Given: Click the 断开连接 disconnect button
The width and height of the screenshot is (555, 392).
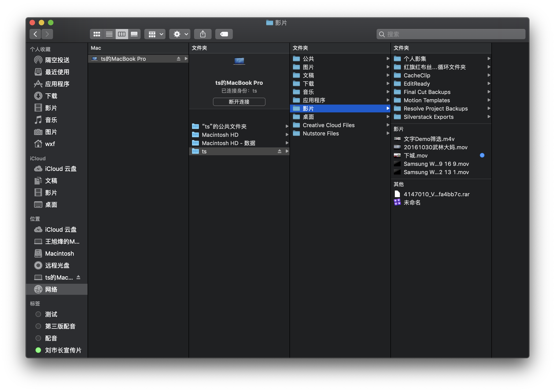Looking at the screenshot, I should pyautogui.click(x=239, y=102).
